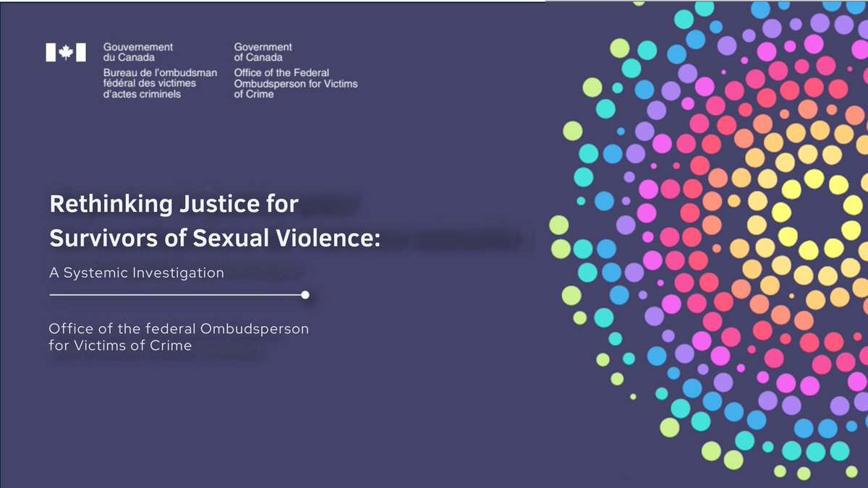Click the 'Gouvernement du Canada' text
The width and height of the screenshot is (868, 488).
(x=138, y=52)
